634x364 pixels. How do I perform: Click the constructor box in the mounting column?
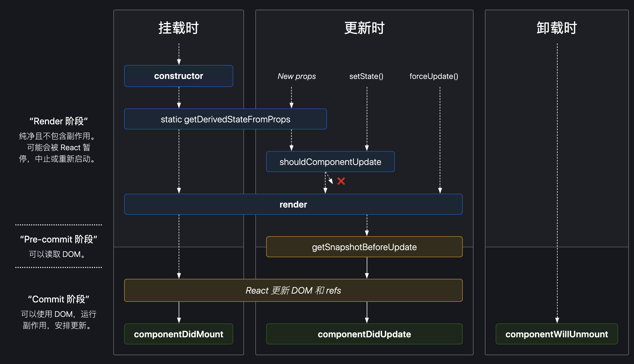click(178, 76)
